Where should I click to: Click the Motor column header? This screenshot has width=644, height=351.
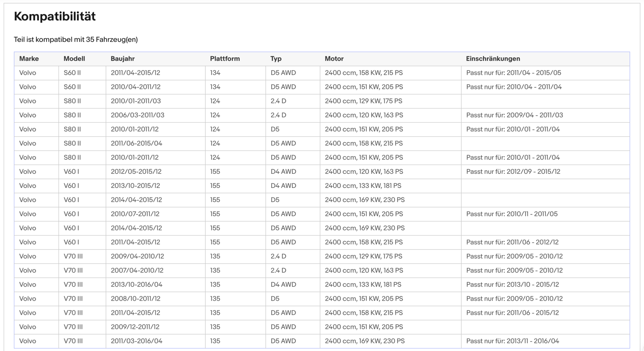coord(334,59)
